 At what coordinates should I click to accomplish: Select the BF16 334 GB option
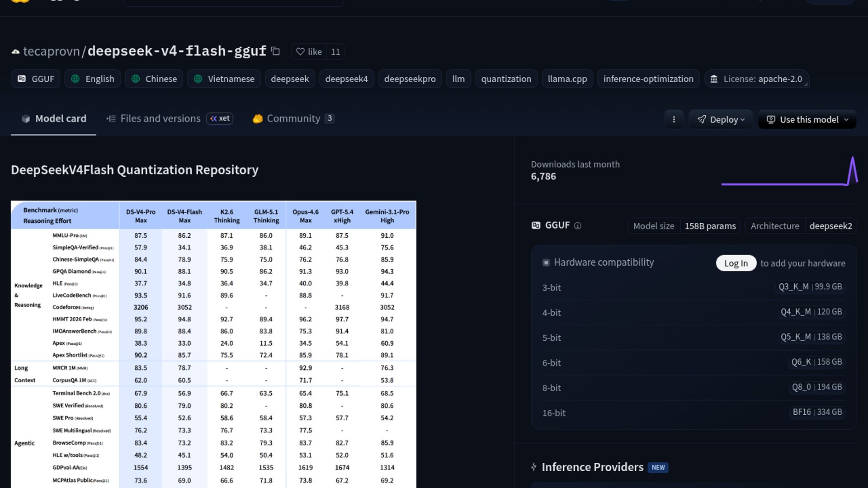pyautogui.click(x=817, y=412)
